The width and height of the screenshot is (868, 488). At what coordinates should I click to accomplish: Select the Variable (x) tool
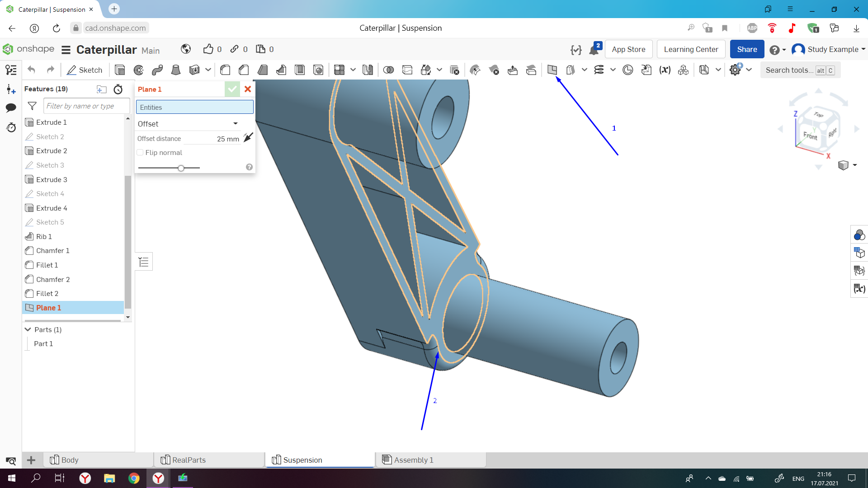[665, 70]
